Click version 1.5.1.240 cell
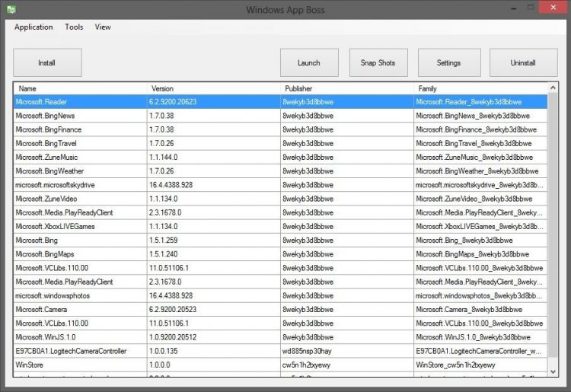Viewport: 571px width, 392px height. (x=213, y=254)
